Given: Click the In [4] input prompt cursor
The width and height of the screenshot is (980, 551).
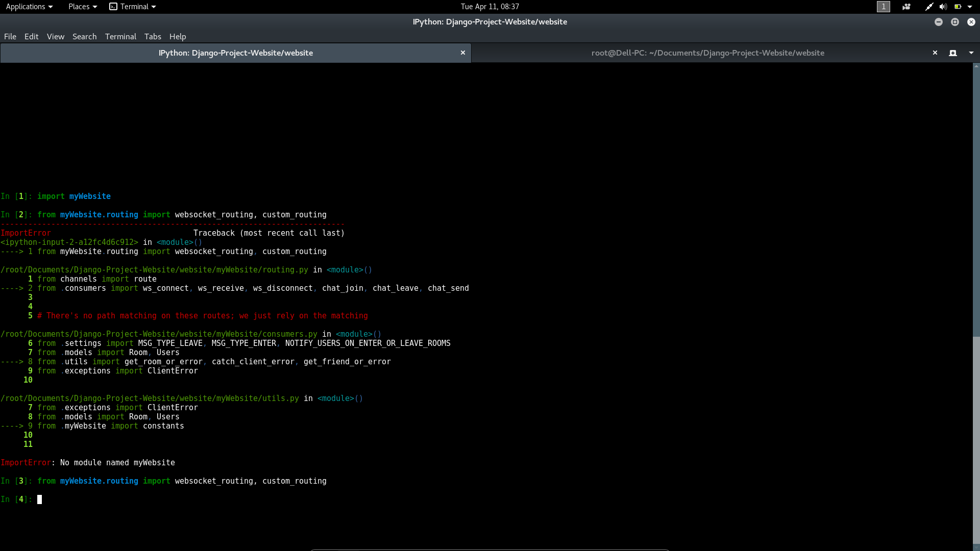Looking at the screenshot, I should pos(39,499).
